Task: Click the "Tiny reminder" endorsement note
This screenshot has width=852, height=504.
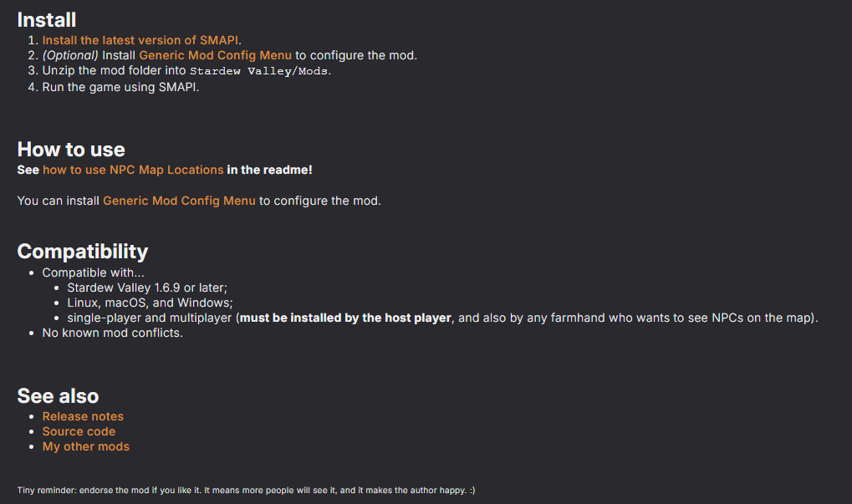Action: pyautogui.click(x=246, y=490)
